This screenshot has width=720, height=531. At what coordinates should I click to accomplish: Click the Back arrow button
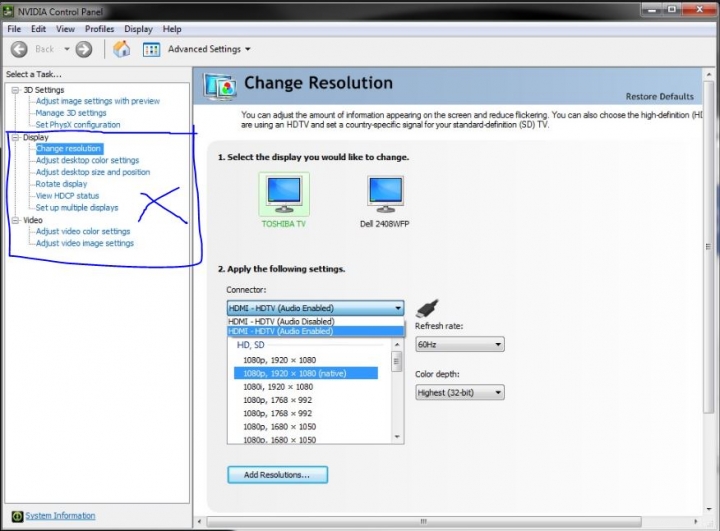[19, 49]
